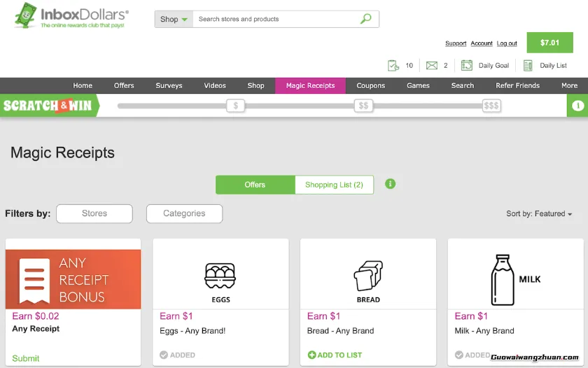Viewport: 588px width, 368px height.
Task: Open the mail envelope icon
Action: [x=432, y=66]
